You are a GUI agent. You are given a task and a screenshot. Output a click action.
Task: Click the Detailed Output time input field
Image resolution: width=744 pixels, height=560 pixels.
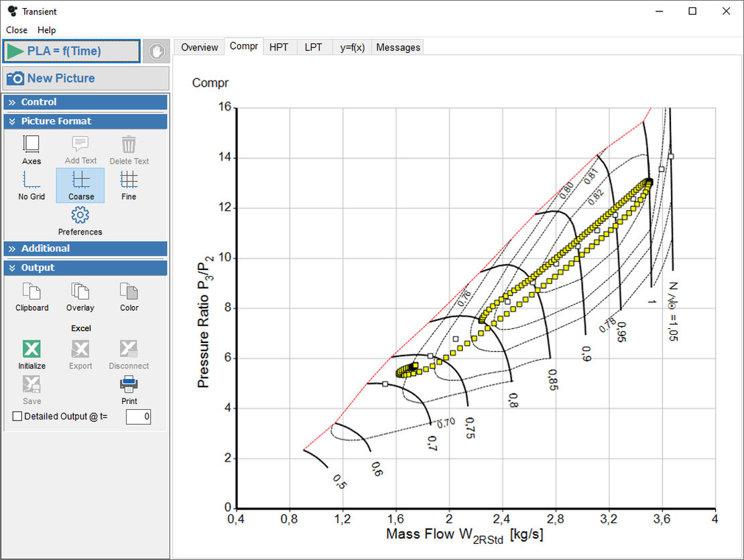138,417
